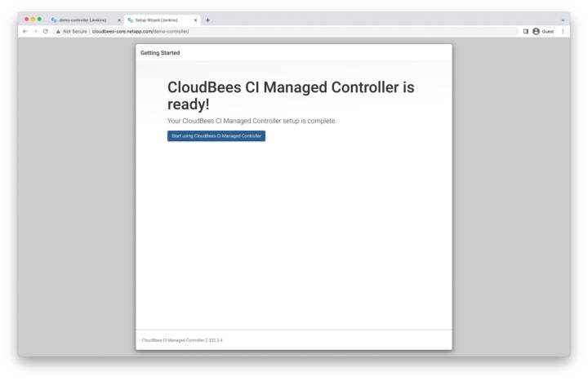
Task: Open the browser side panel
Action: pyautogui.click(x=525, y=31)
